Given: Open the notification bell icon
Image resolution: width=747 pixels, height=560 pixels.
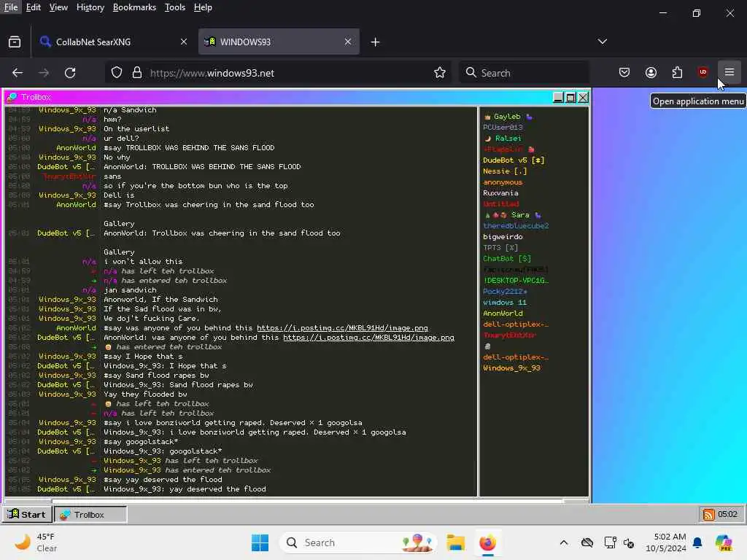Looking at the screenshot, I should coord(697,542).
